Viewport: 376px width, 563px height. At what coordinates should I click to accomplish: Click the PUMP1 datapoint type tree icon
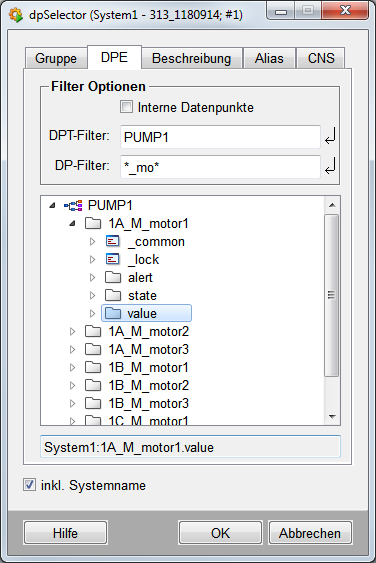click(73, 206)
